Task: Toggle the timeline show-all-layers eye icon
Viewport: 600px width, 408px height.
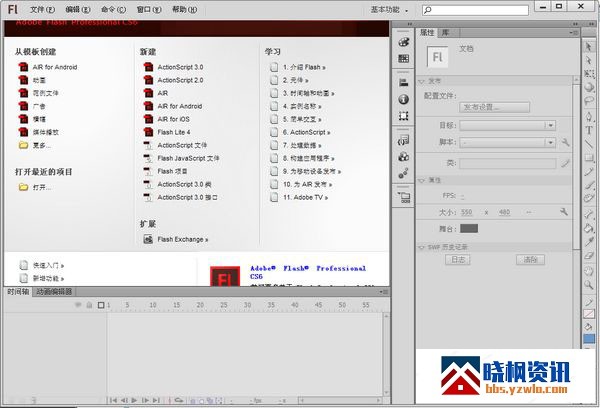Action: [x=78, y=305]
